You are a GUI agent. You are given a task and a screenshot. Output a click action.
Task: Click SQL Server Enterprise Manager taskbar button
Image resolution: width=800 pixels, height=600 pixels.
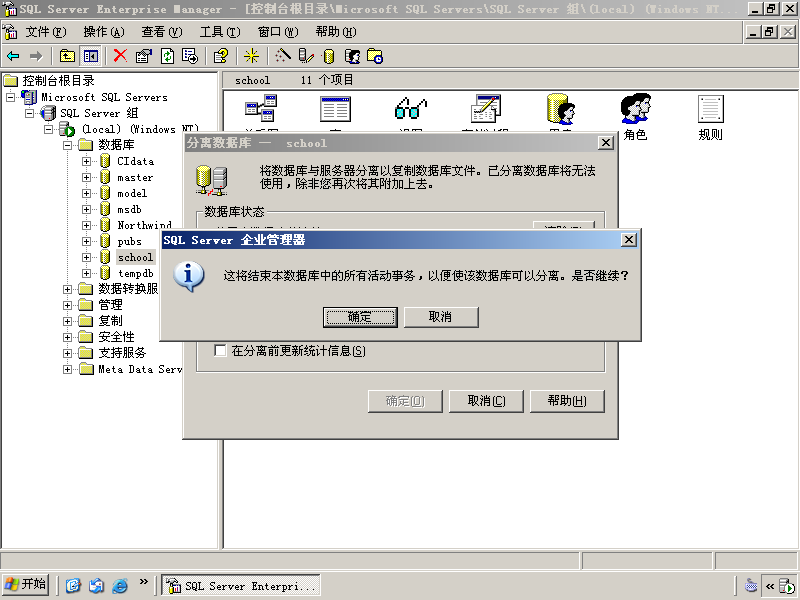click(x=241, y=585)
